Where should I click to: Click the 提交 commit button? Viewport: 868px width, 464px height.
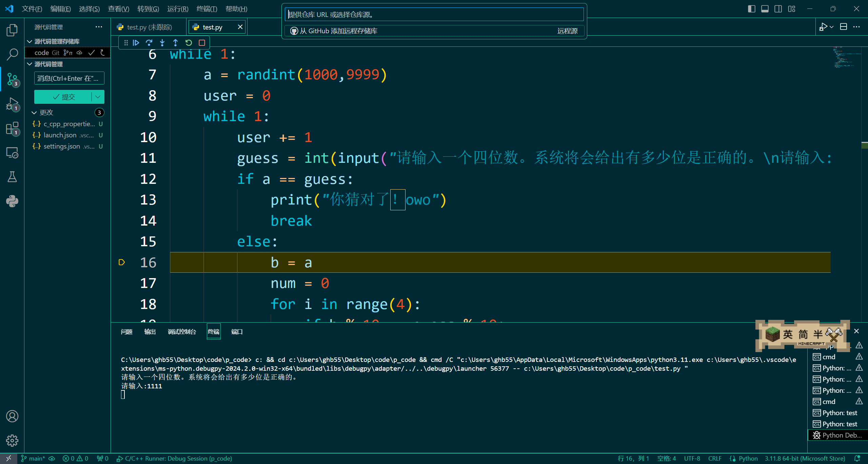(x=63, y=97)
